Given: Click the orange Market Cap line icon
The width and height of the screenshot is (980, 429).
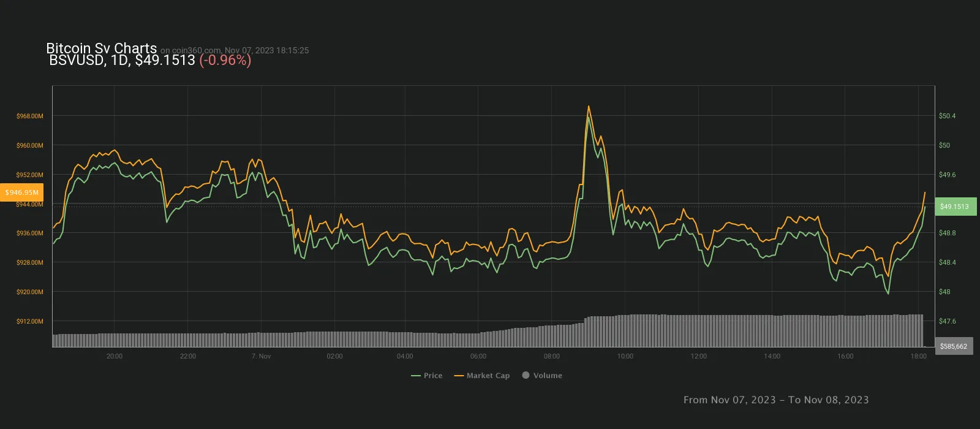Looking at the screenshot, I should pos(459,376).
